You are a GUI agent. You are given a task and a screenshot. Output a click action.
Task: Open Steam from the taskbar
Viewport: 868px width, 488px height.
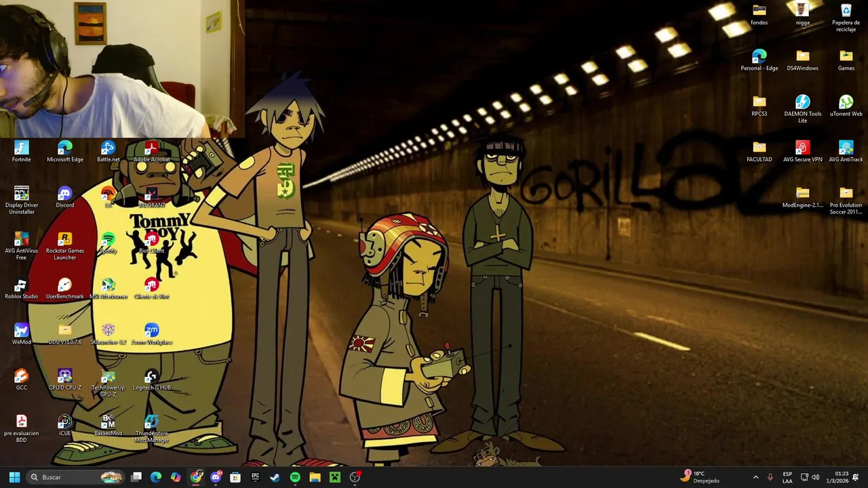pyautogui.click(x=275, y=477)
